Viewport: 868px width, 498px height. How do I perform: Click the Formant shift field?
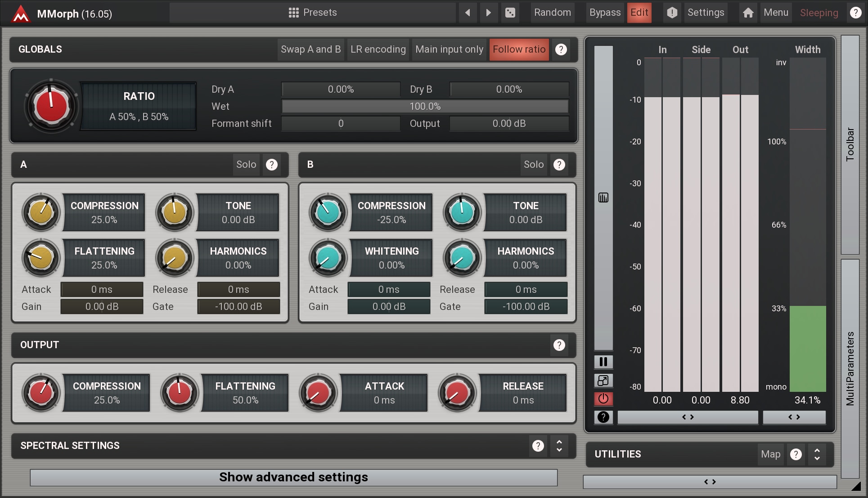pos(341,123)
